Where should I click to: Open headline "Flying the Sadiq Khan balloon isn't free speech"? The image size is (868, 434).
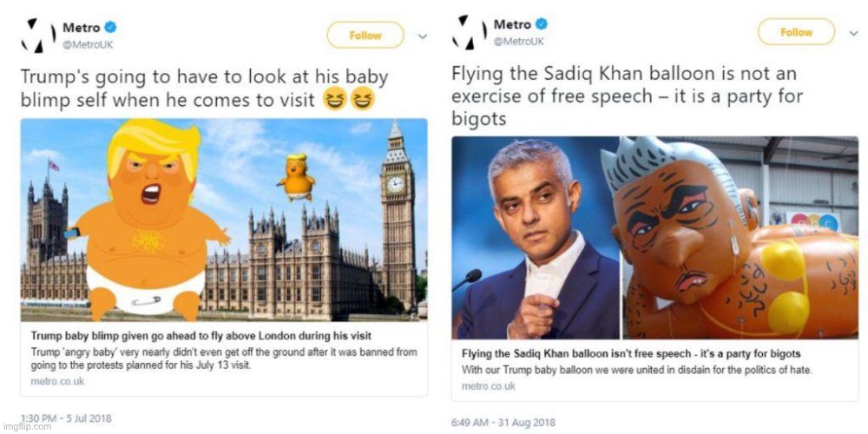click(x=630, y=354)
